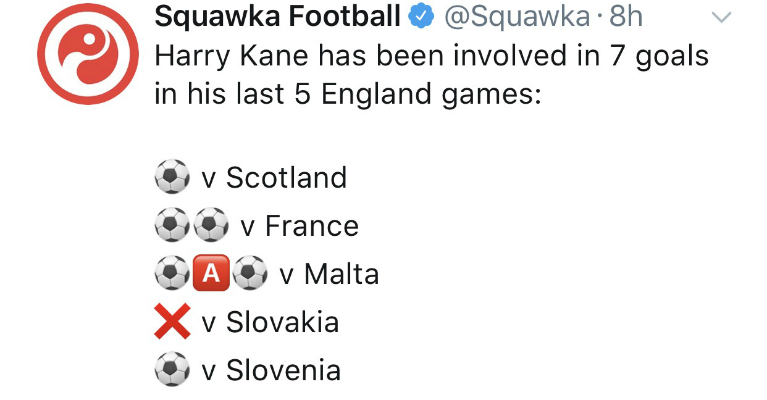Select the "v Malta" text
Image resolution: width=767 pixels, height=400 pixels.
(x=329, y=275)
